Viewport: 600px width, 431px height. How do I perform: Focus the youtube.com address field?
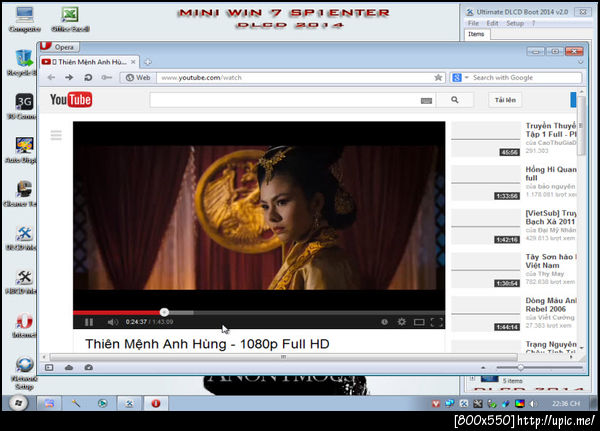click(x=295, y=77)
